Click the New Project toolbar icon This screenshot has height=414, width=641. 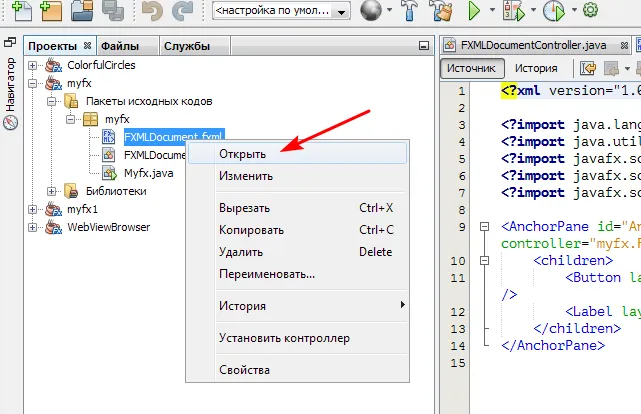(51, 11)
